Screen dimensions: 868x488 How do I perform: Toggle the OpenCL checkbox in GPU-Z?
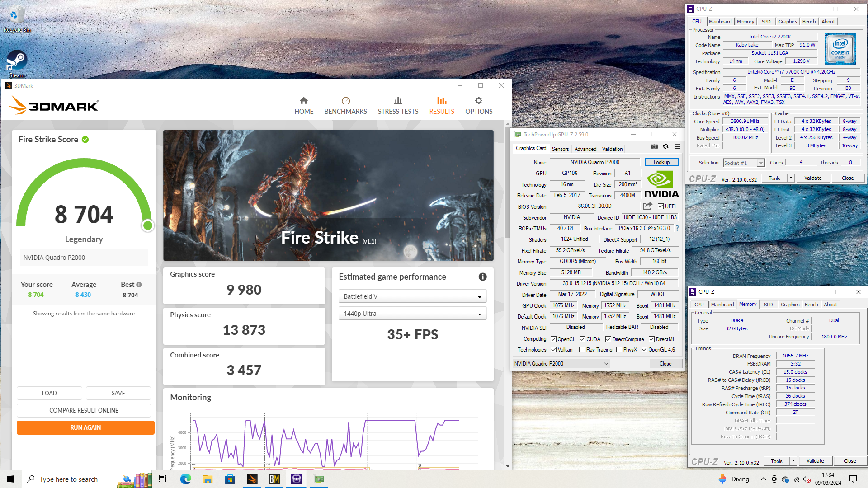(553, 339)
